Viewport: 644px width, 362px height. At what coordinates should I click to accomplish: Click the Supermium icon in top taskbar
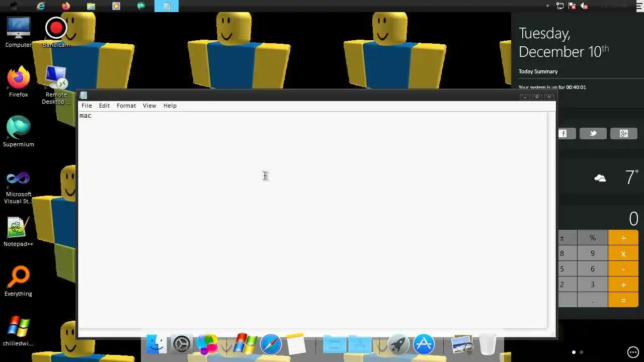click(x=141, y=6)
